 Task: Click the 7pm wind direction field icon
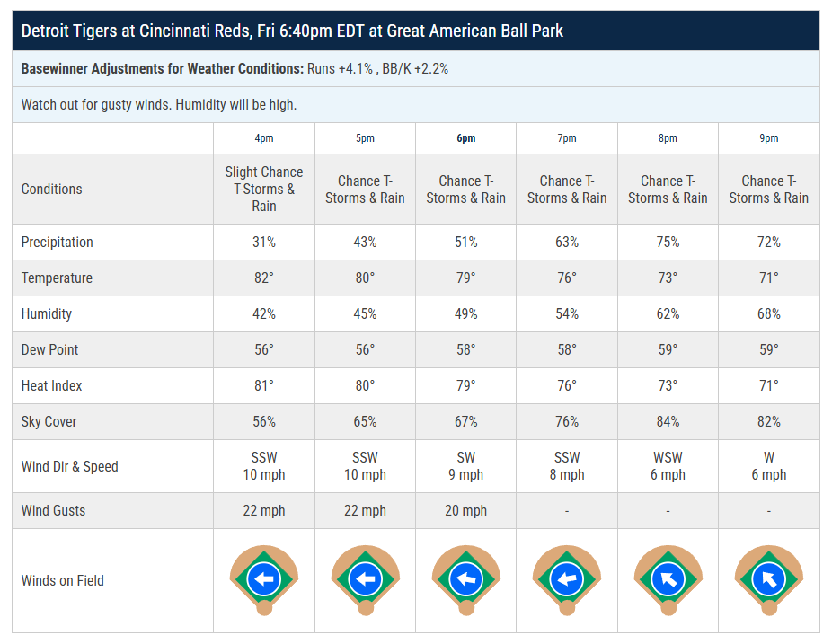pyautogui.click(x=567, y=579)
